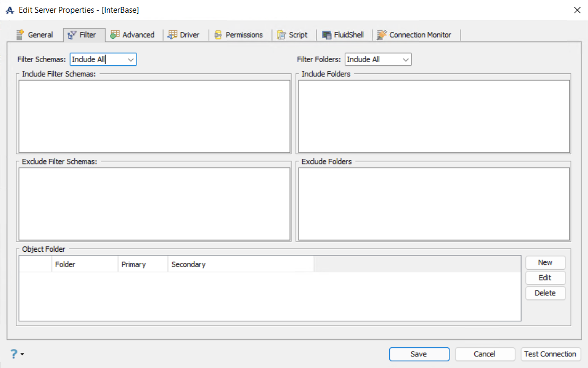Click the Permissions tab icon
Screen dimensions: 588x368
(x=218, y=35)
